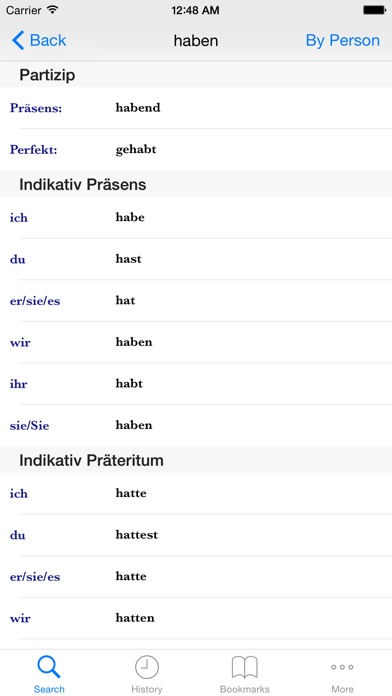Viewport: 392px width, 696px height.
Task: Tap the ihr habt row
Action: [x=196, y=384]
